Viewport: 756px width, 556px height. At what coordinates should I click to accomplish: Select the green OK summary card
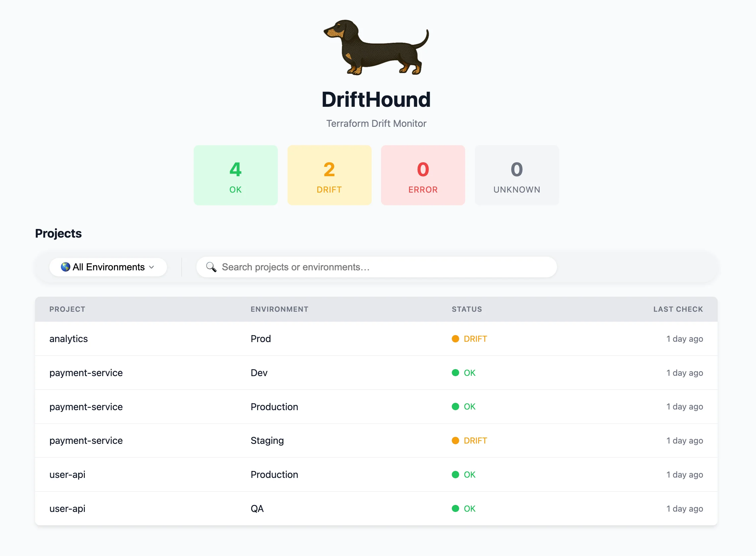[x=235, y=175]
